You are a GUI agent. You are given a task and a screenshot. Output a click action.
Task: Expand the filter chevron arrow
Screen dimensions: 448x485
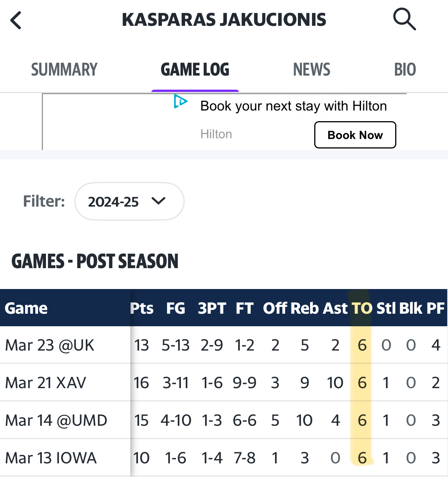click(158, 201)
